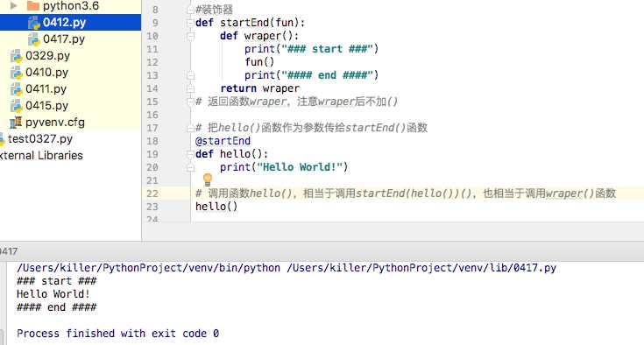Image resolution: width=644 pixels, height=345 pixels.
Task: Click the 'Hello World!' console output line
Action: tap(53, 294)
